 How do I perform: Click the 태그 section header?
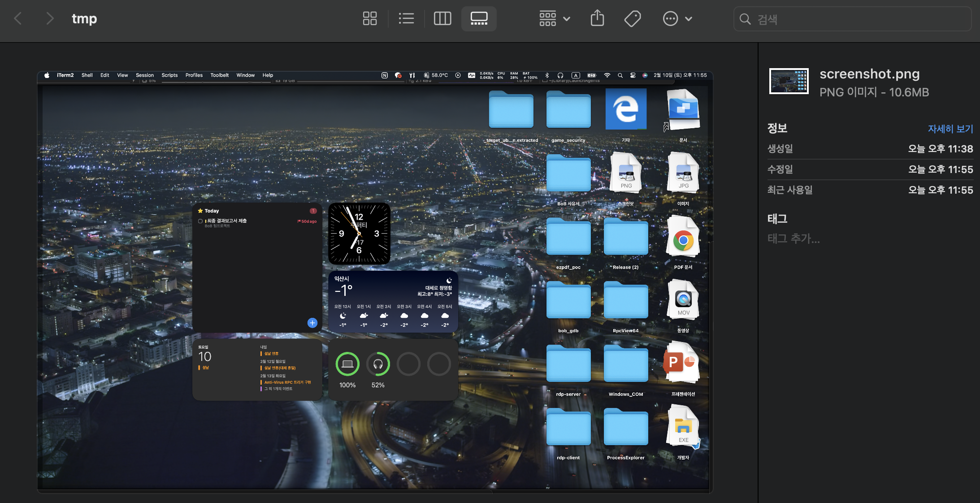coord(777,219)
